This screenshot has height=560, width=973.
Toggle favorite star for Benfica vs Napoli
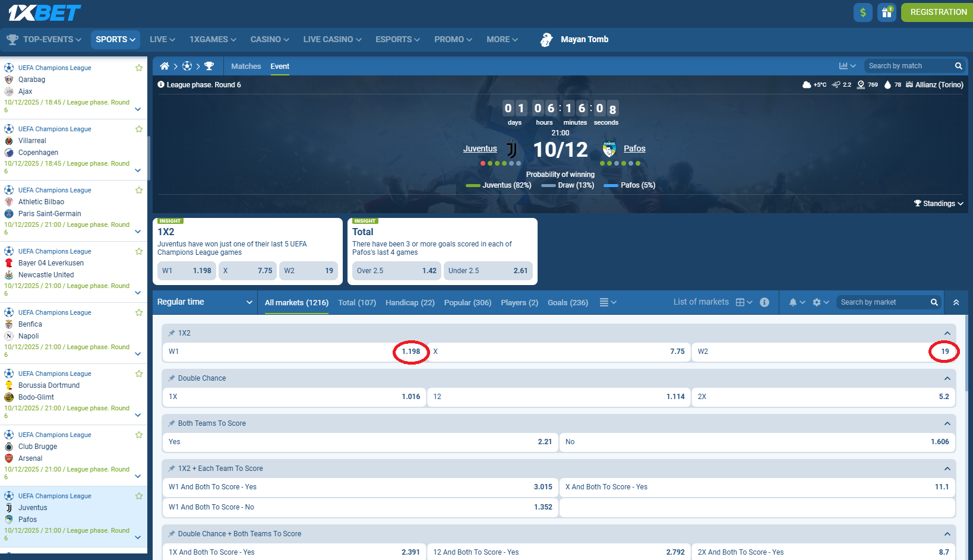[139, 312]
